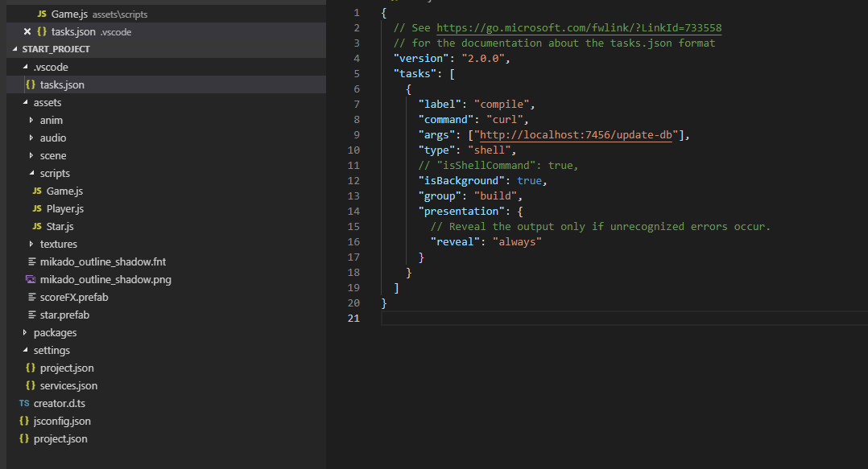Close tasks.json in the open editors list
Image resolution: width=868 pixels, height=469 pixels.
pyautogui.click(x=27, y=31)
